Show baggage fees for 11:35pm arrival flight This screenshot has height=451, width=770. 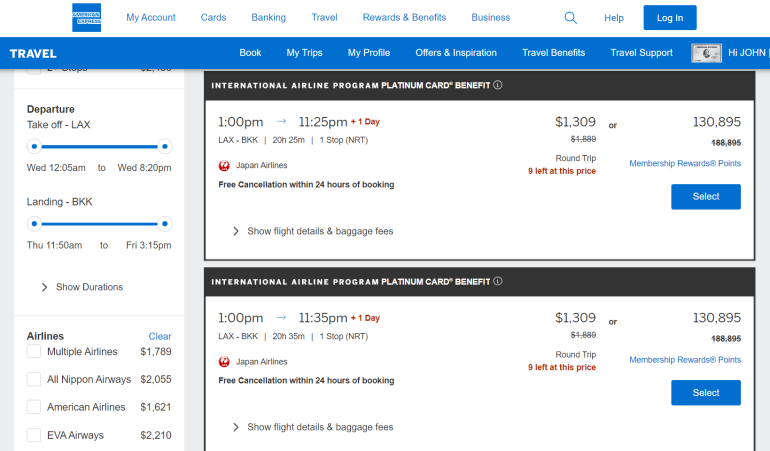(x=312, y=427)
